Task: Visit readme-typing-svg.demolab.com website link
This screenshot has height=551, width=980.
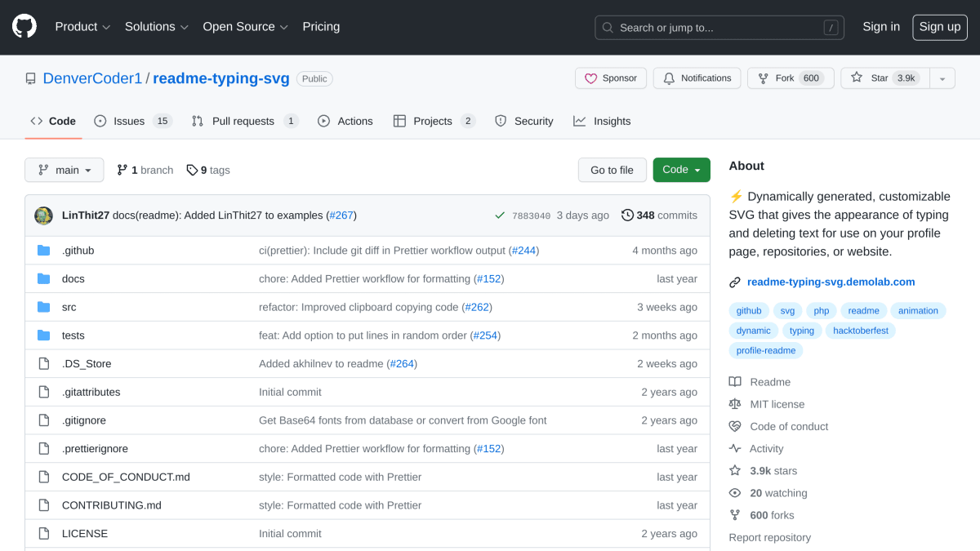Action: pos(831,282)
